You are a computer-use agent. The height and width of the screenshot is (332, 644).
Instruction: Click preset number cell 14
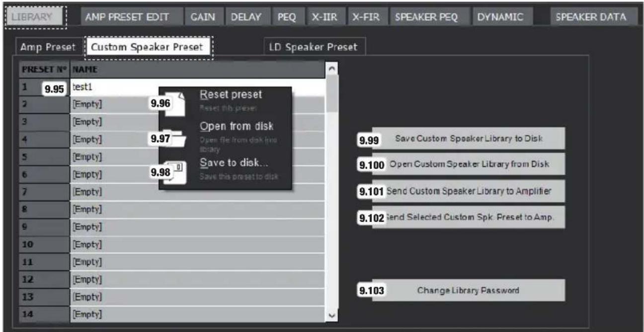[x=44, y=314]
